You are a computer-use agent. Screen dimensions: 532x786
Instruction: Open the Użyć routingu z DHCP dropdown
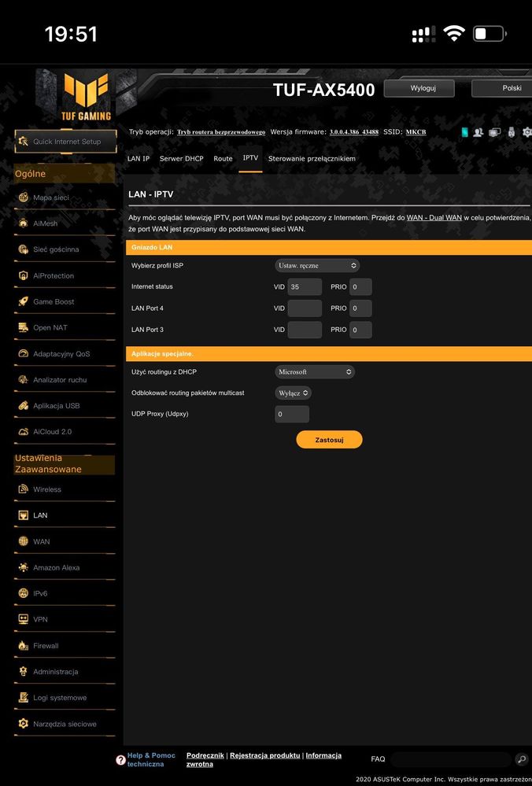pyautogui.click(x=315, y=372)
